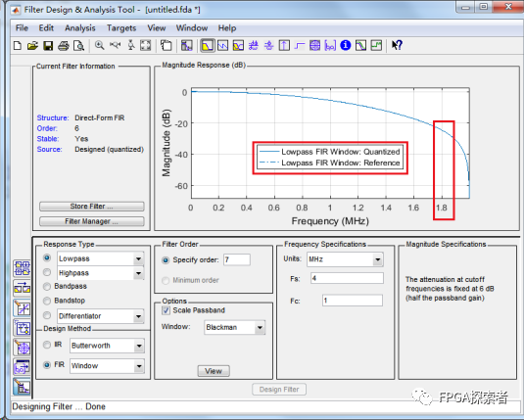Select Bandstop response type
The height and width of the screenshot is (420, 524).
tap(47, 301)
